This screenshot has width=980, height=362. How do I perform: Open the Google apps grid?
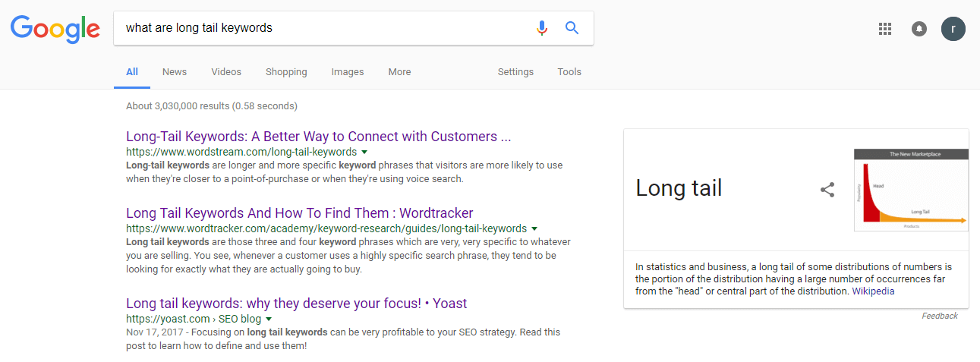884,29
